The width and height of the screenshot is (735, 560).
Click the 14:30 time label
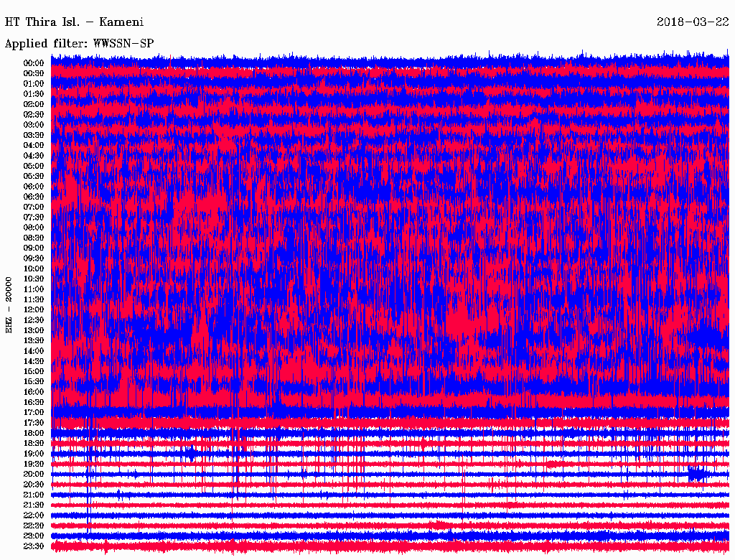(34, 361)
